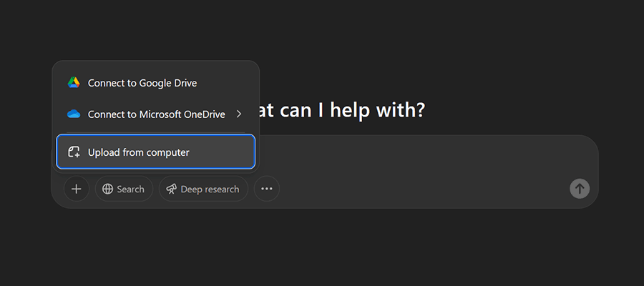
Task: Open more tools via three-dot icon
Action: coord(267,189)
